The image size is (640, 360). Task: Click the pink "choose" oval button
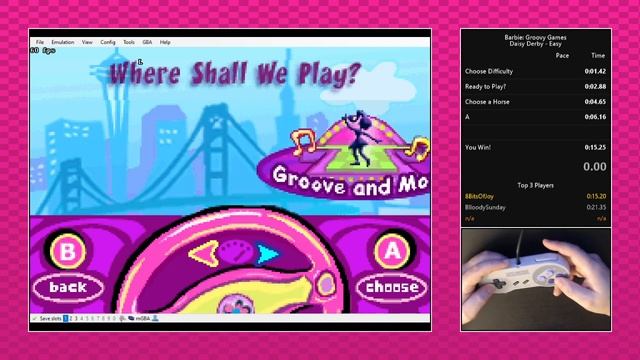(392, 287)
